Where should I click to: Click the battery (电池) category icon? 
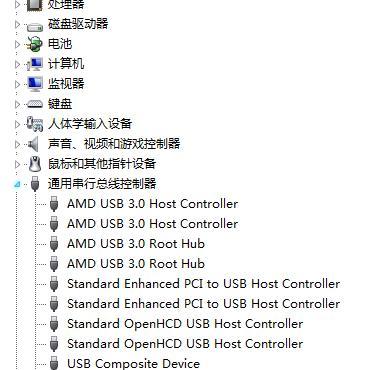[x=35, y=44]
